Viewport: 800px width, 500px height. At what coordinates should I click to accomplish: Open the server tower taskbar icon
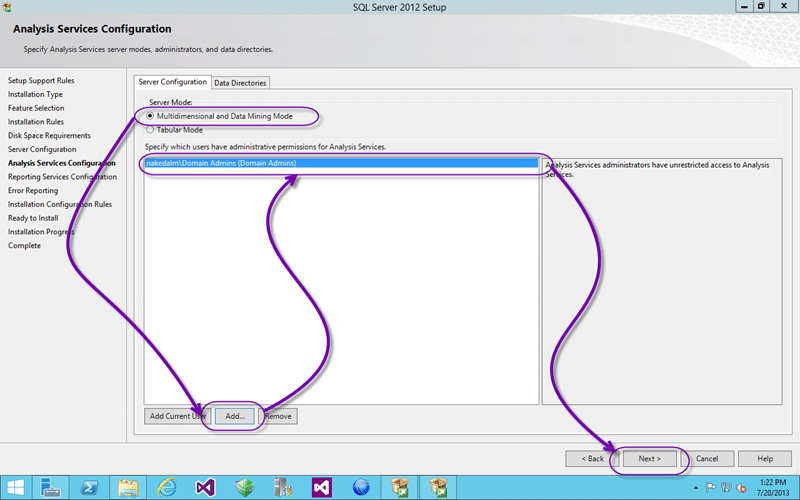[283, 488]
